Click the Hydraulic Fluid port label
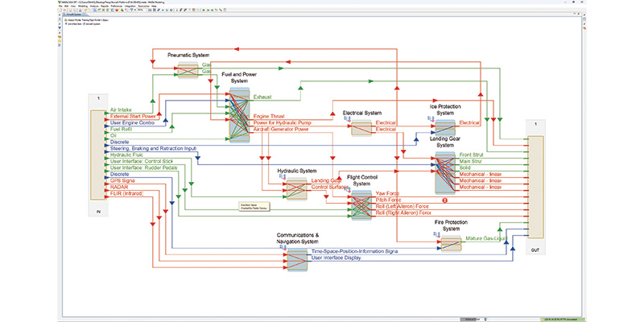 (126, 155)
